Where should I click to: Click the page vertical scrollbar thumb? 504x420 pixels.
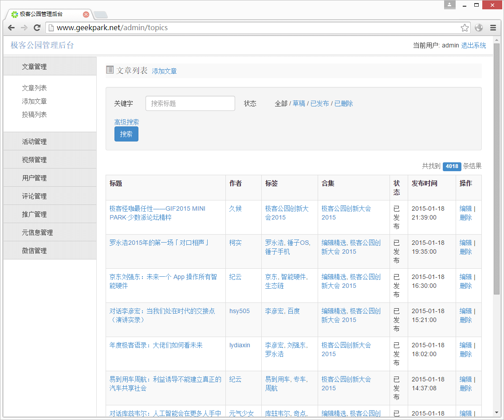[x=496, y=169]
